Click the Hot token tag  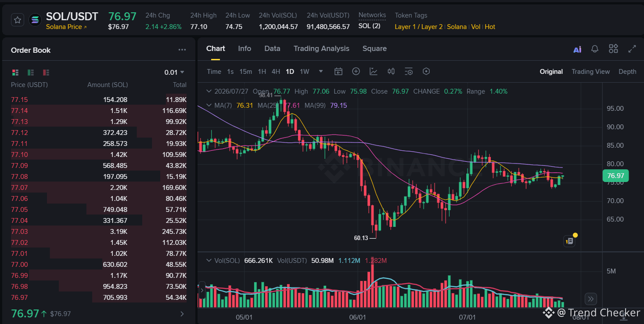pyautogui.click(x=490, y=27)
